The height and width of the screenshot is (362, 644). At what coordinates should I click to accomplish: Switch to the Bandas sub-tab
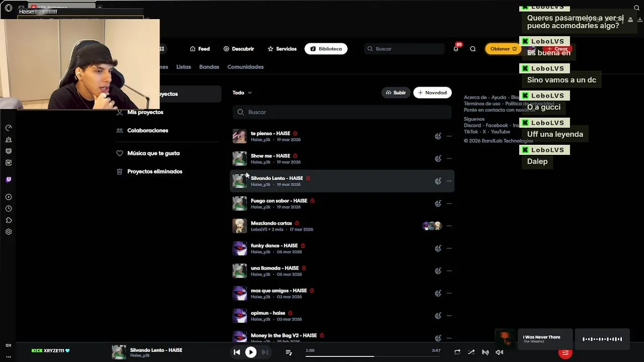pos(209,67)
